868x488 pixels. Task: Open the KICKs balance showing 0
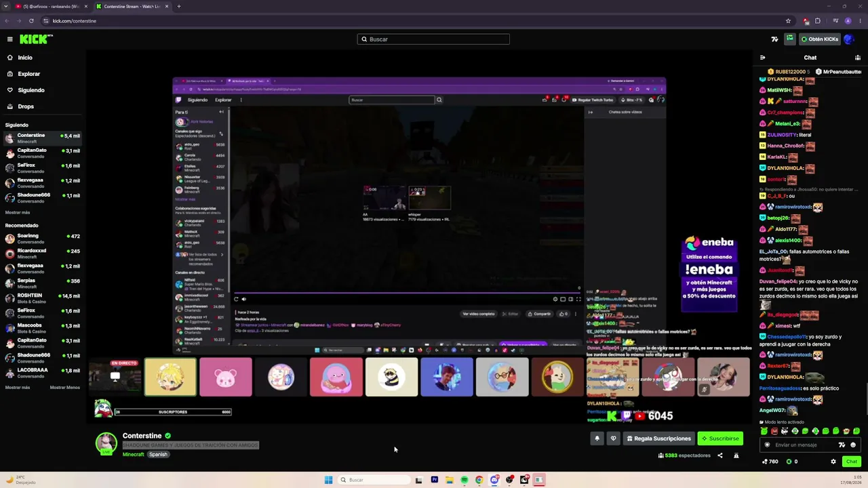pyautogui.click(x=792, y=462)
